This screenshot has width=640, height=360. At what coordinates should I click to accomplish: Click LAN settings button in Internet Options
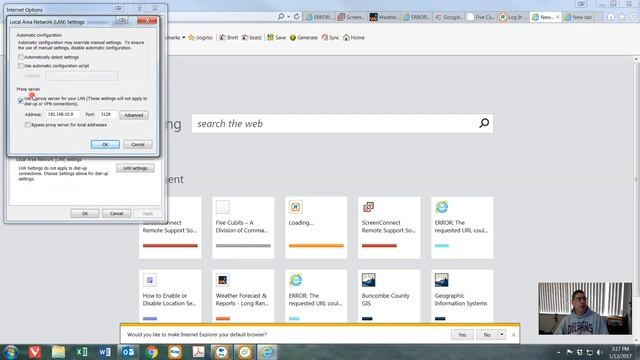[x=135, y=168]
